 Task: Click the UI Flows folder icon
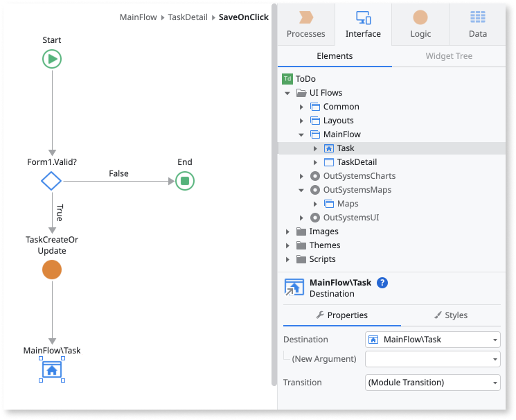pyautogui.click(x=301, y=93)
